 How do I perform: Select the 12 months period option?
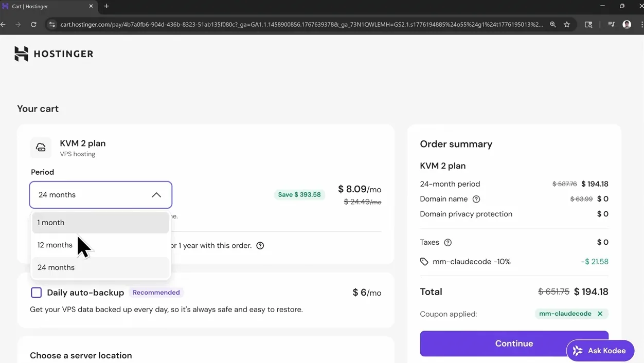(101, 245)
